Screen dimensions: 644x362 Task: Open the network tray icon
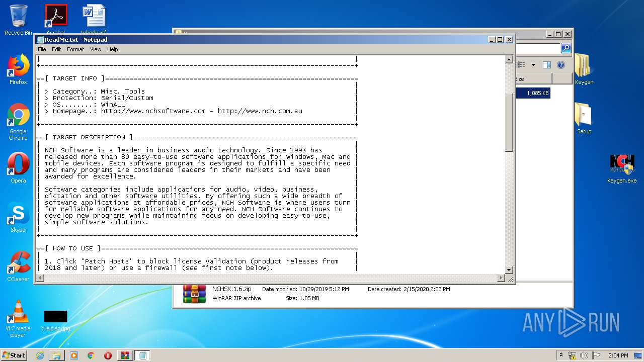572,355
